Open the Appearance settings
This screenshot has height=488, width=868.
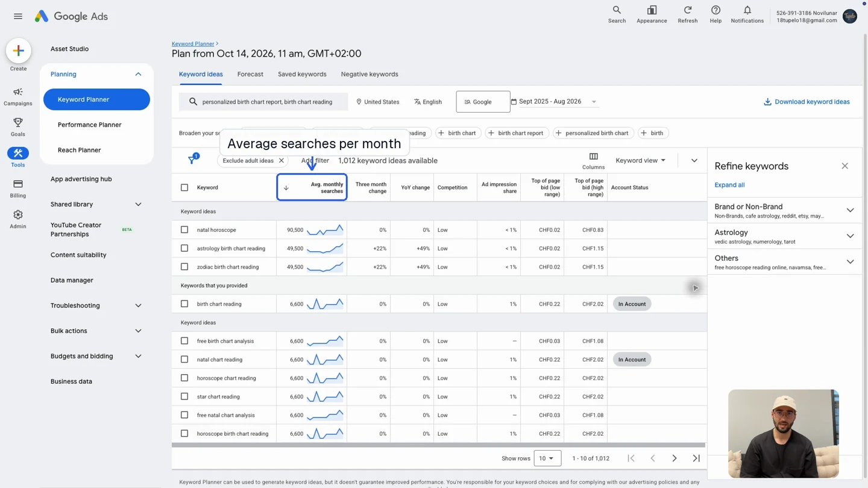coord(652,14)
